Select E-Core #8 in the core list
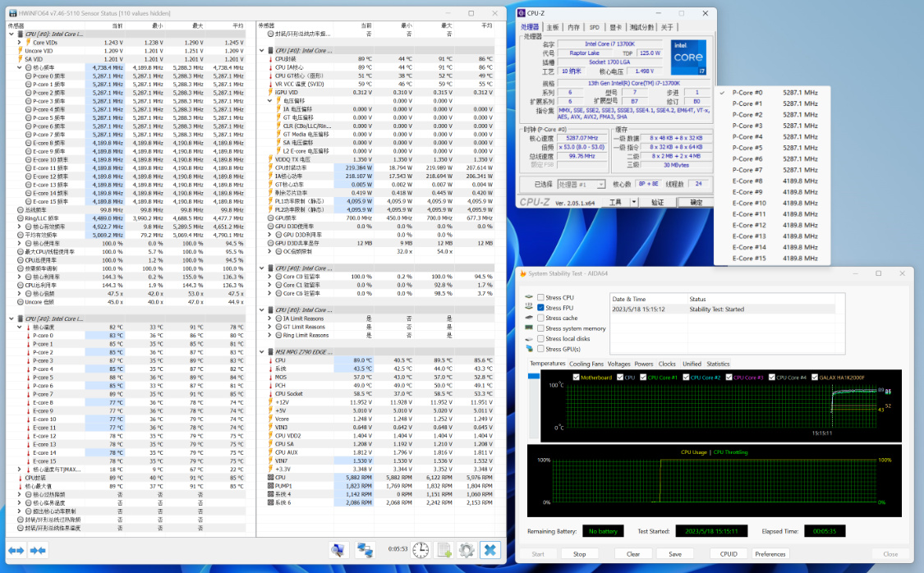This screenshot has height=573, width=924. coord(747,181)
